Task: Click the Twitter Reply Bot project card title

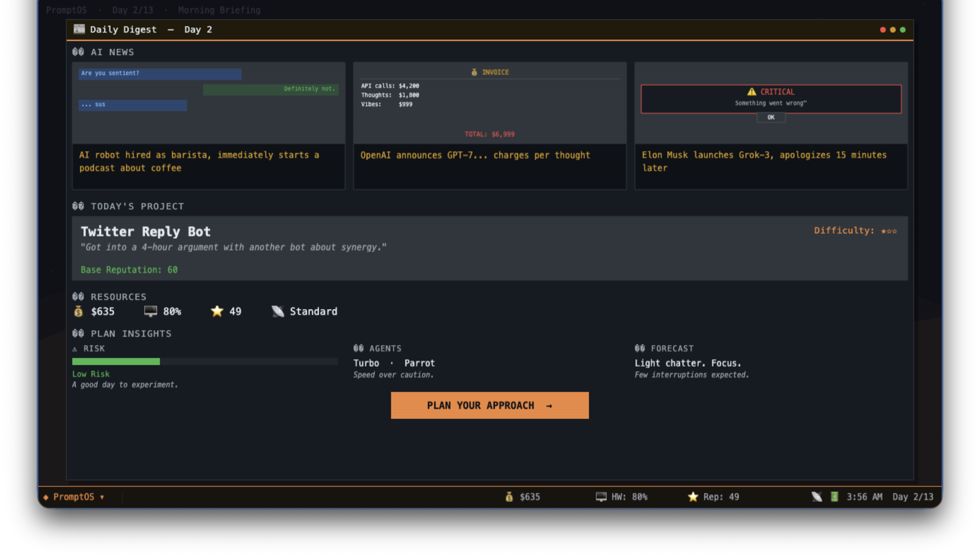Action: click(x=146, y=231)
